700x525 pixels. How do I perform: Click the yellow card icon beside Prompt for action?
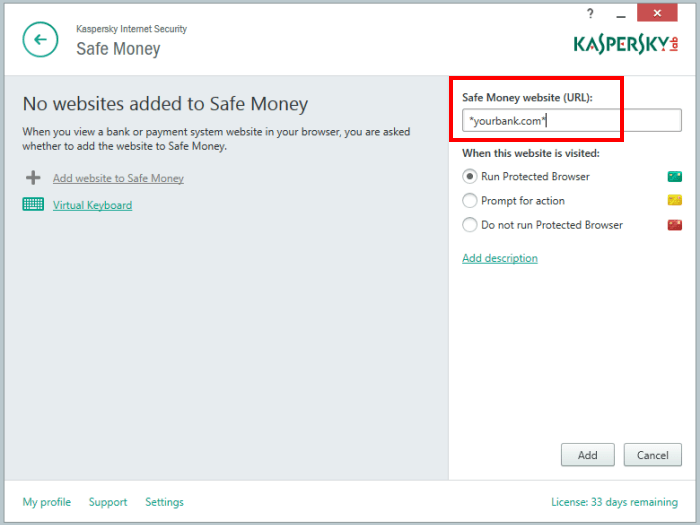click(675, 200)
